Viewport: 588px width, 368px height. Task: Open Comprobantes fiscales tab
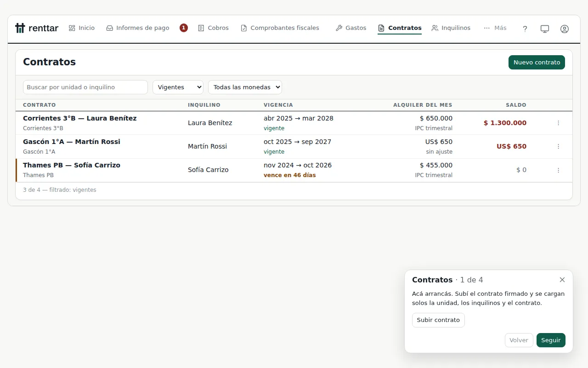pos(280,28)
